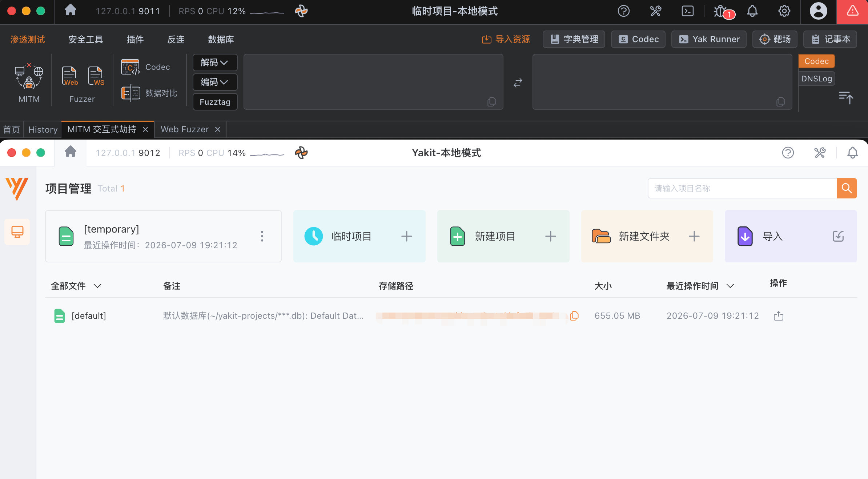Viewport: 868px width, 479px height.
Task: Open the Codec tool in the ribbon
Action: click(x=146, y=67)
